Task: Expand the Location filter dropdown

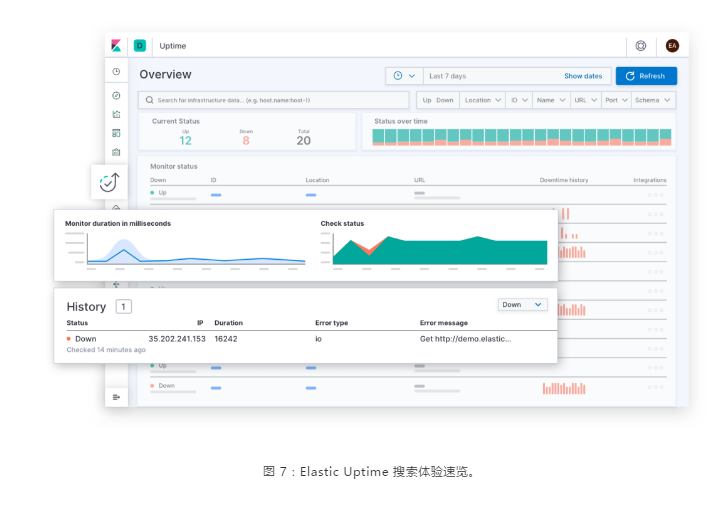Action: [x=482, y=100]
